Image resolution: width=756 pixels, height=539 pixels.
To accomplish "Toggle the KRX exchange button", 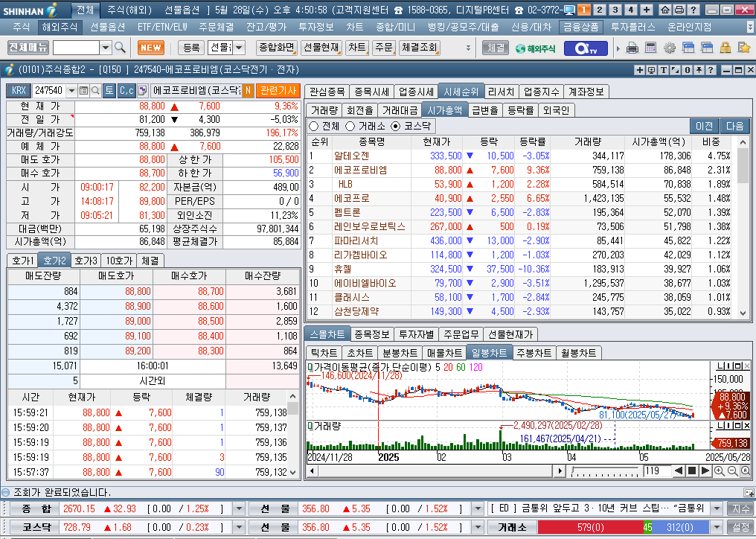I will pyautogui.click(x=19, y=90).
